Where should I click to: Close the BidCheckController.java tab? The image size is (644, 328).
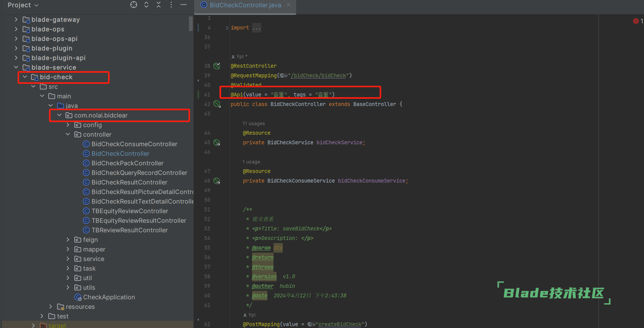click(288, 5)
